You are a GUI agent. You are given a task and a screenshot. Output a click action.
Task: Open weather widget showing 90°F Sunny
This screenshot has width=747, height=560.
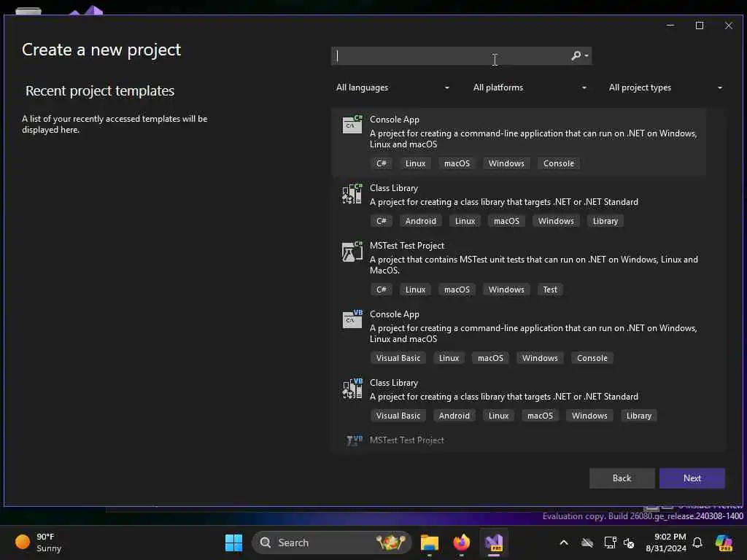39,542
